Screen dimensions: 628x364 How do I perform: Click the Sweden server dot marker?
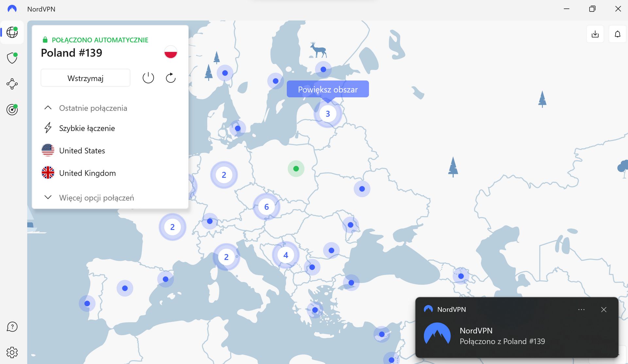tap(276, 81)
